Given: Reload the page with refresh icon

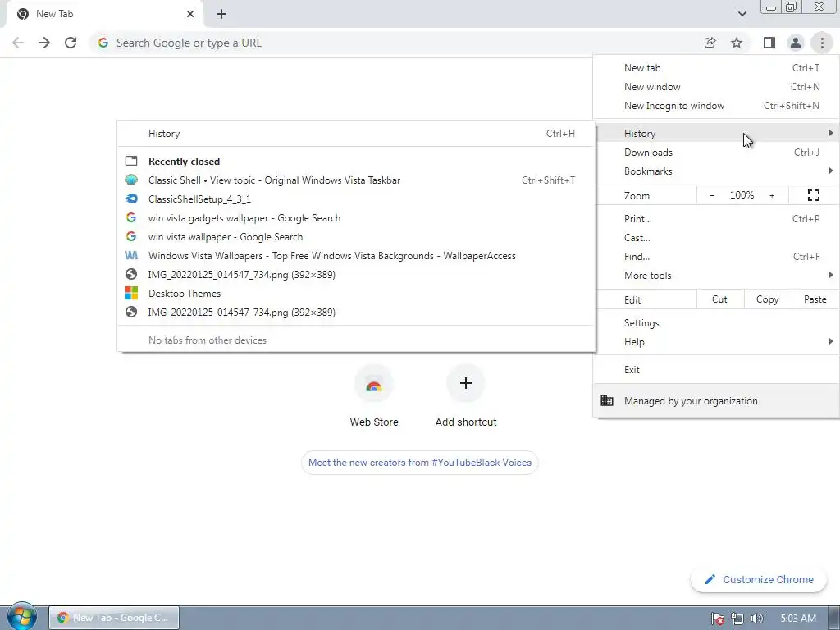Looking at the screenshot, I should [71, 43].
